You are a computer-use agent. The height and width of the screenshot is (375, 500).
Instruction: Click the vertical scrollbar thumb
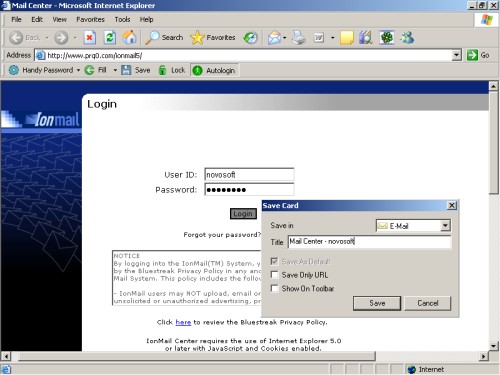(494, 143)
